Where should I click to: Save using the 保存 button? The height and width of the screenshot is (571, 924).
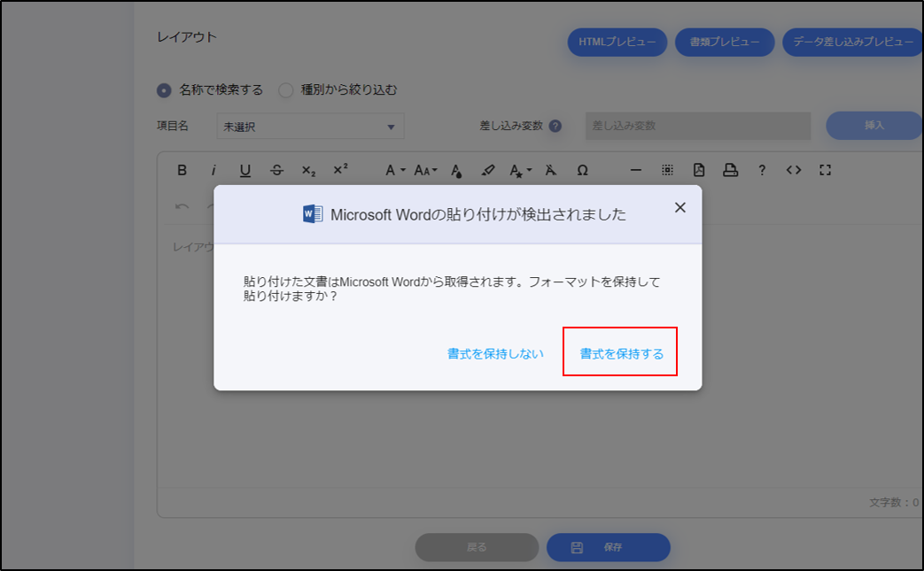pyautogui.click(x=608, y=547)
